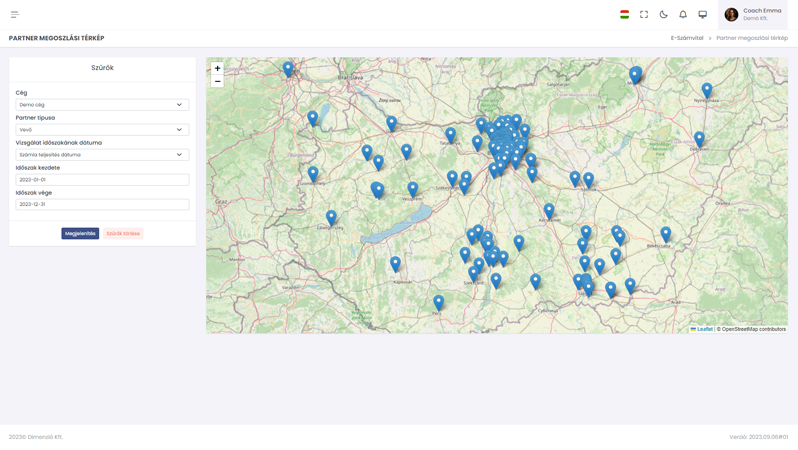Expand the Cég dropdown

pyautogui.click(x=102, y=105)
